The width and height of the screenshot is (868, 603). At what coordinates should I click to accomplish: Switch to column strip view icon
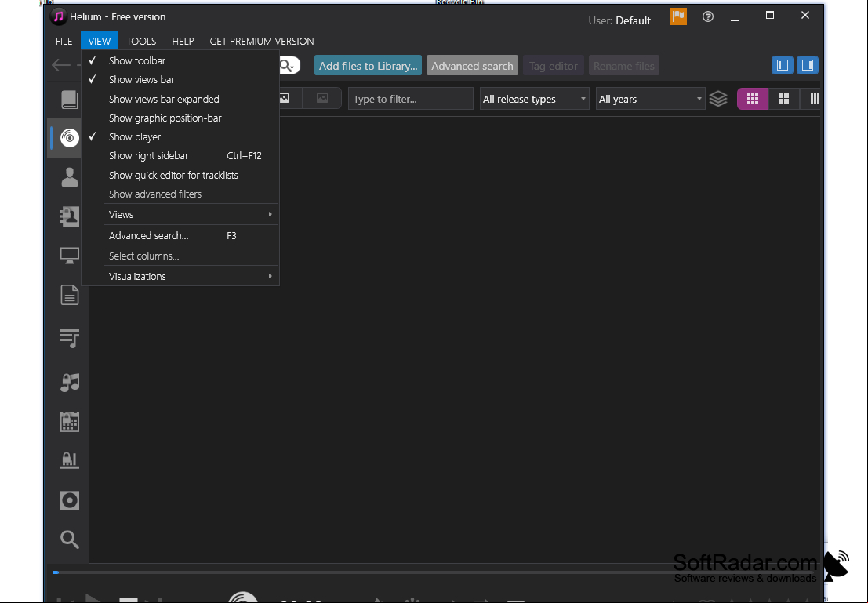pyautogui.click(x=812, y=99)
